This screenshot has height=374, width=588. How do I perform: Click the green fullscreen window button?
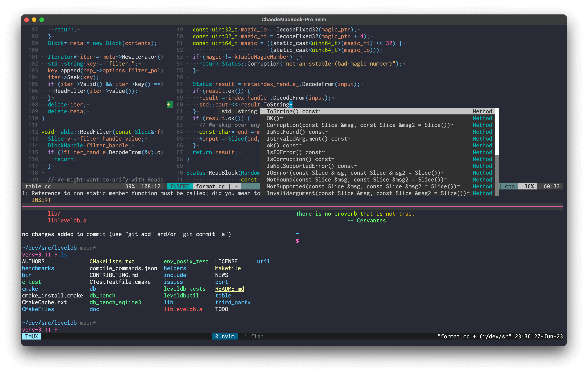tap(42, 20)
